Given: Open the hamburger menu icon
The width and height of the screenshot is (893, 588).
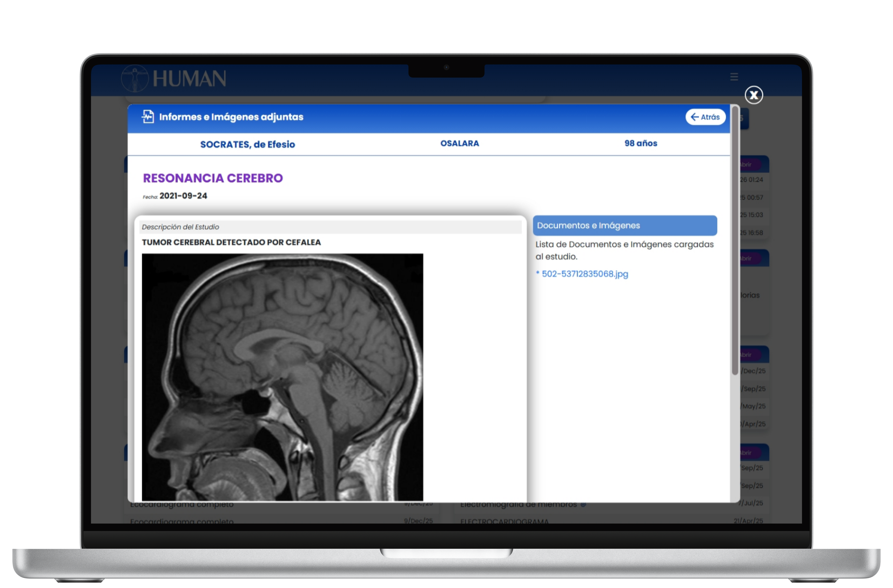Looking at the screenshot, I should coord(734,77).
